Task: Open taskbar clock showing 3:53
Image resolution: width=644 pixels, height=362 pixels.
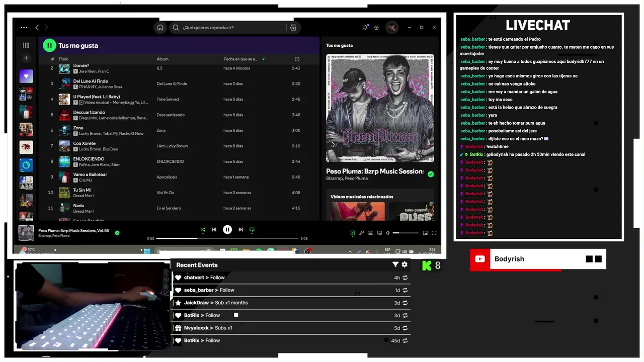Action: tap(432, 250)
